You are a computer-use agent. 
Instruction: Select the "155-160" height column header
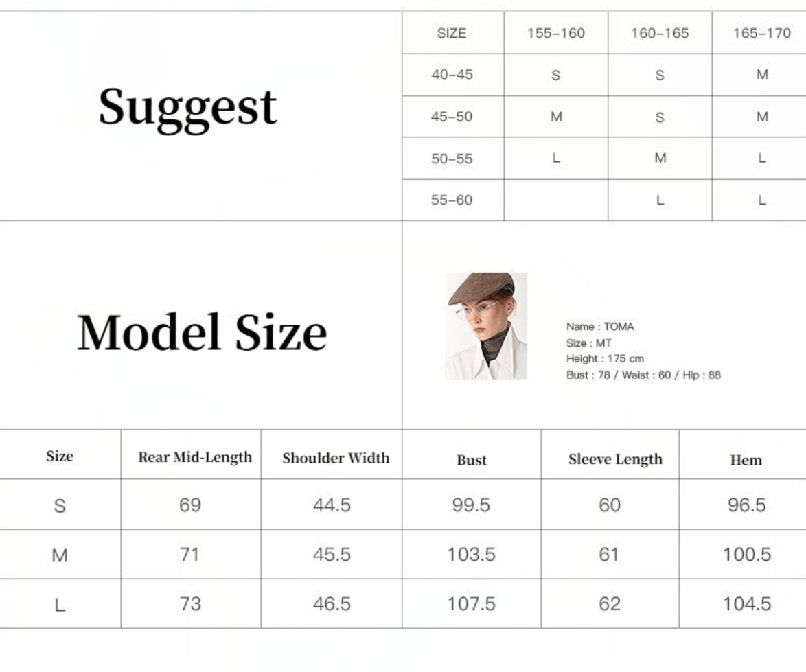(556, 33)
